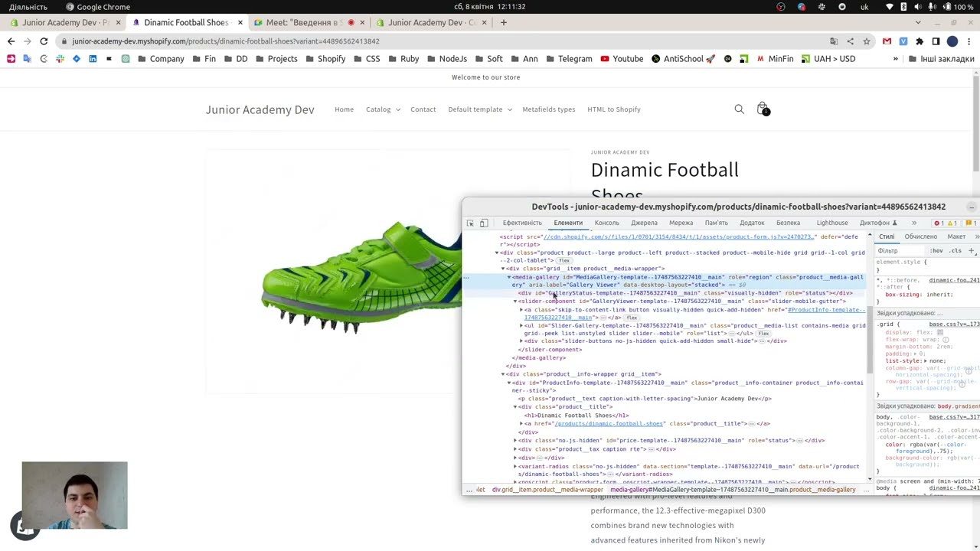Open the Slack bookmark icon

60,59
